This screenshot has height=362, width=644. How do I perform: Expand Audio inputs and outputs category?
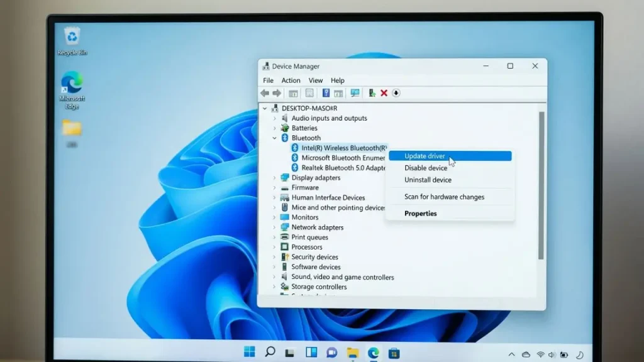point(275,118)
